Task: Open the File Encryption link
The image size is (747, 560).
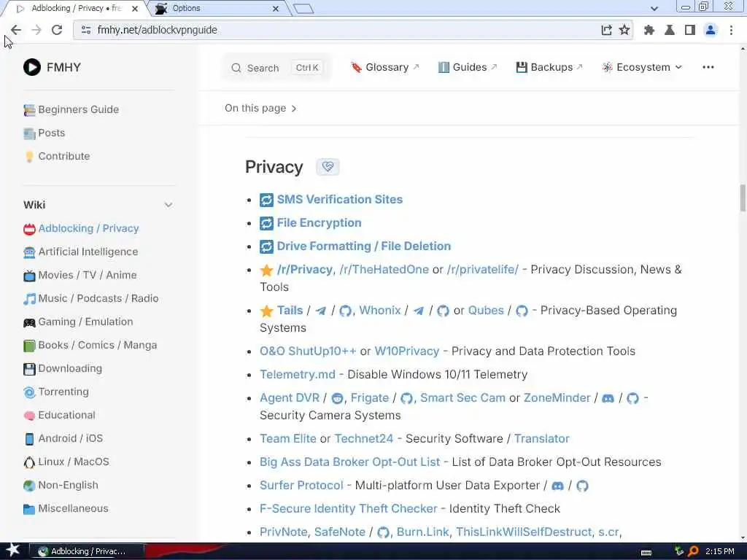Action: click(320, 223)
